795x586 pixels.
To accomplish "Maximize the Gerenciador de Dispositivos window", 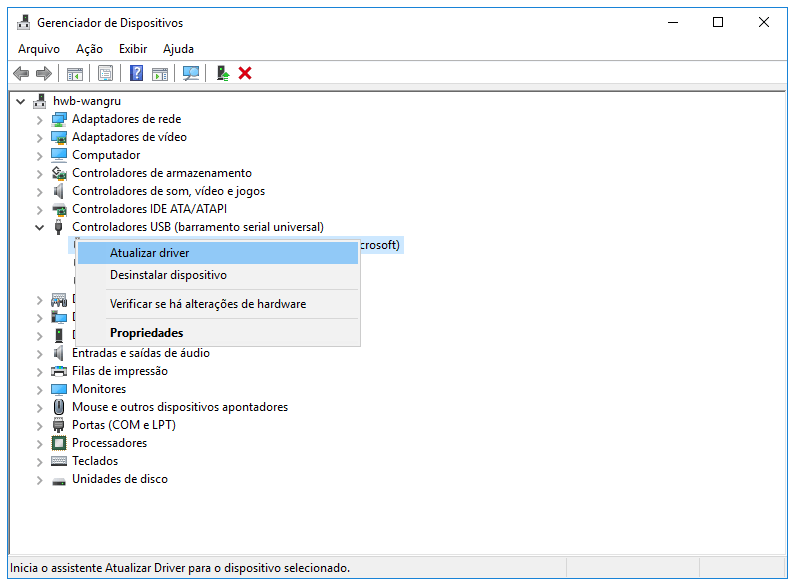I will point(718,22).
